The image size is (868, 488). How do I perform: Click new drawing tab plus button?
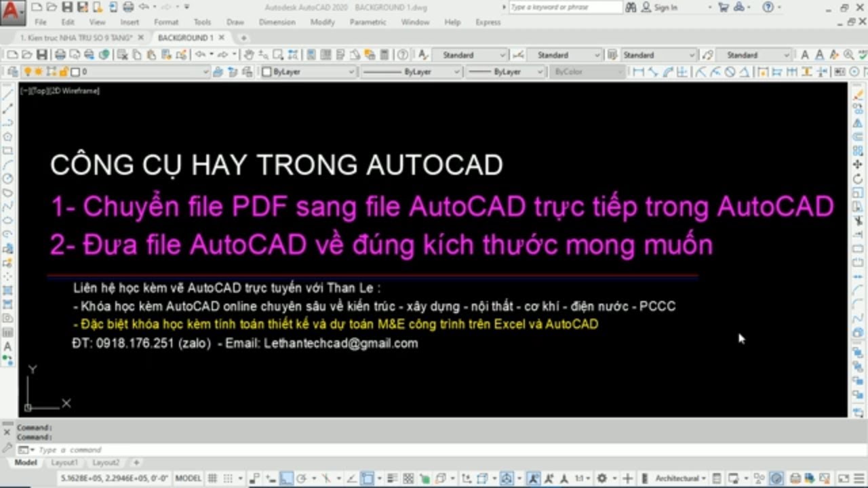click(x=243, y=38)
